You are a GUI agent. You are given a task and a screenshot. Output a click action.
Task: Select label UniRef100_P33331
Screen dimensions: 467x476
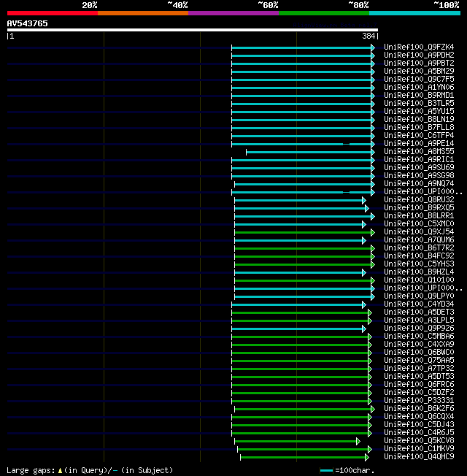point(419,400)
